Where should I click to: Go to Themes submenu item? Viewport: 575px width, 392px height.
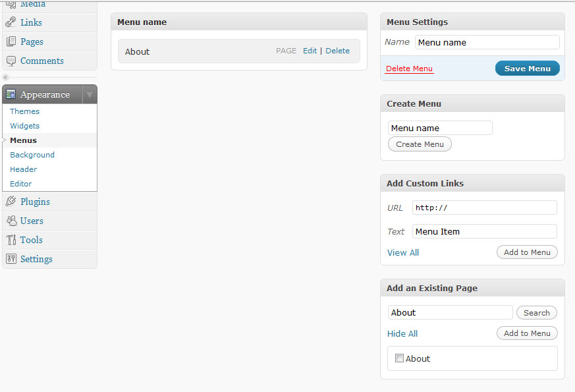coord(24,111)
